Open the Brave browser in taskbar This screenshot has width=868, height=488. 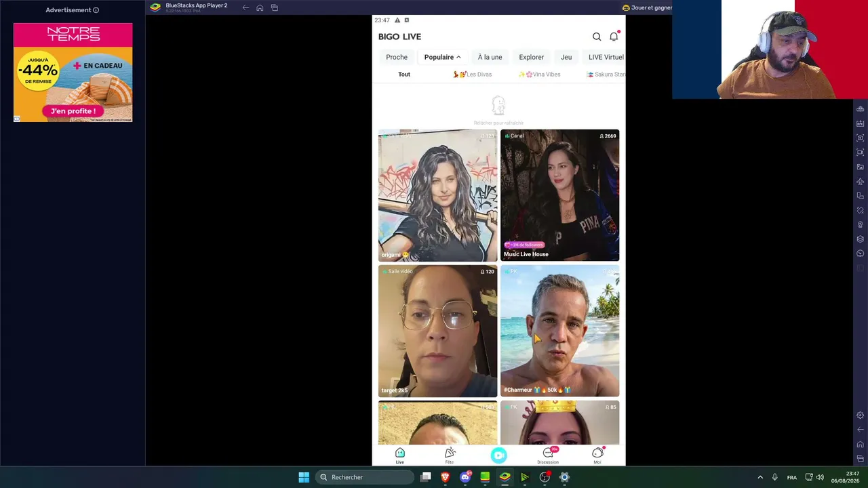click(x=446, y=477)
